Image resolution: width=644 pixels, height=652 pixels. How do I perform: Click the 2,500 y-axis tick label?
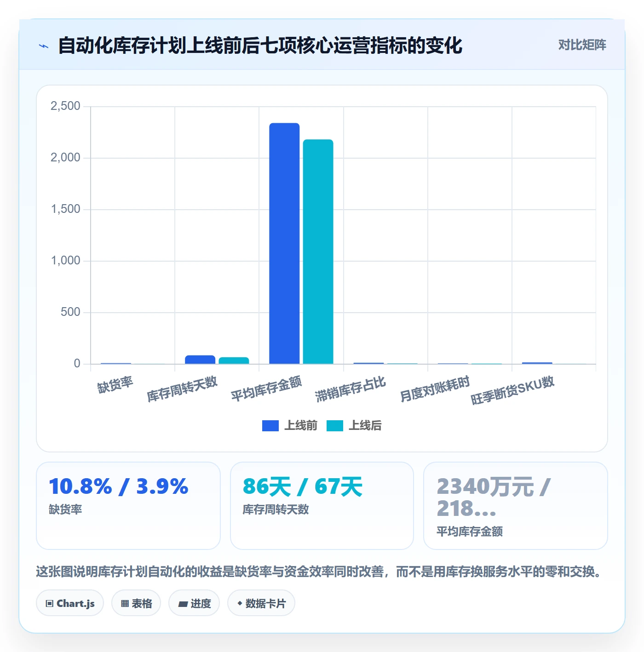coord(65,106)
